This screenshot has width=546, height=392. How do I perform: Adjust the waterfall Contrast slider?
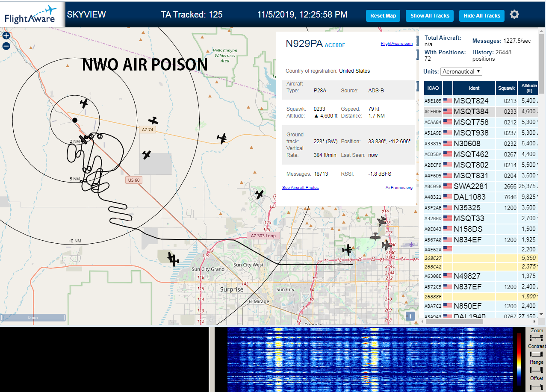[x=536, y=354]
